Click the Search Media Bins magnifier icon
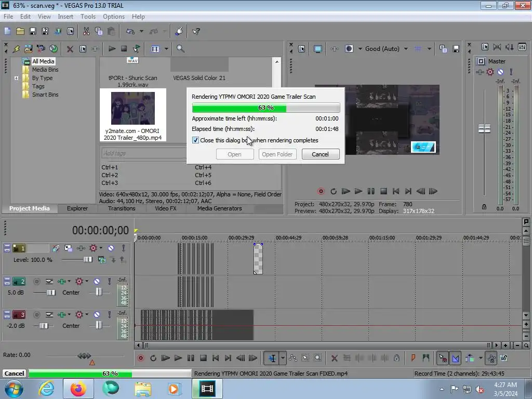 tap(180, 49)
